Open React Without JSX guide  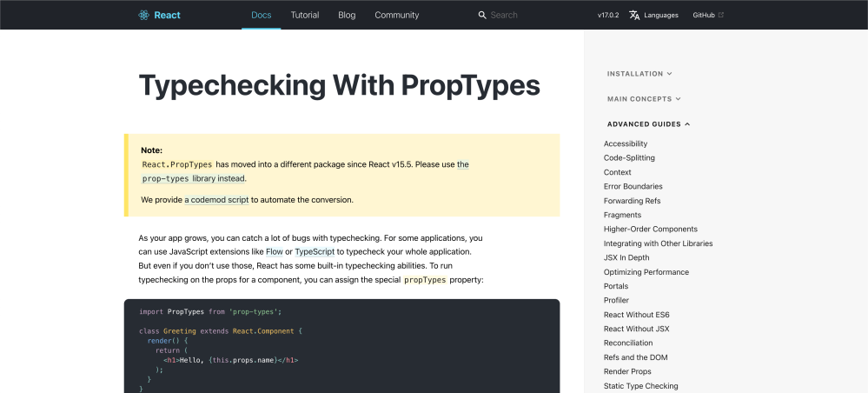637,329
